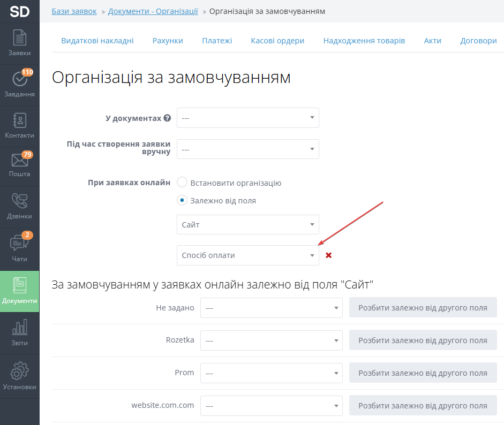Expand the У документах dropdown

point(247,118)
